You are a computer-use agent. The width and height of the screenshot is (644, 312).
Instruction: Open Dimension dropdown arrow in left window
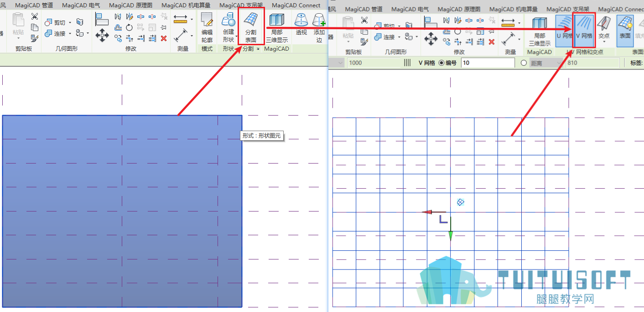click(191, 36)
